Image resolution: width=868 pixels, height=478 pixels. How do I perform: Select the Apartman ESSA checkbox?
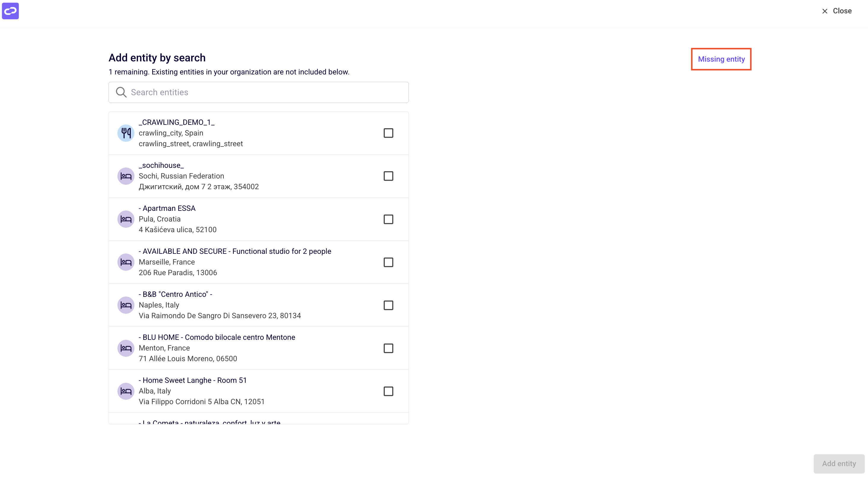tap(388, 219)
